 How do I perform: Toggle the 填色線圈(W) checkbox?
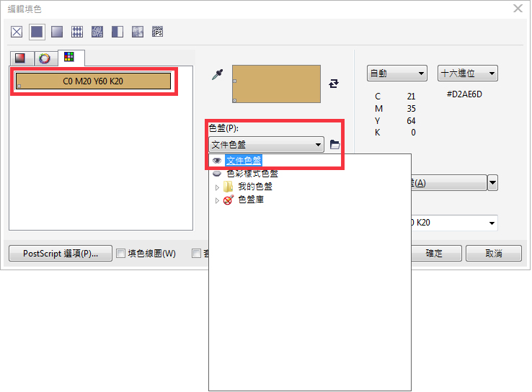click(120, 254)
